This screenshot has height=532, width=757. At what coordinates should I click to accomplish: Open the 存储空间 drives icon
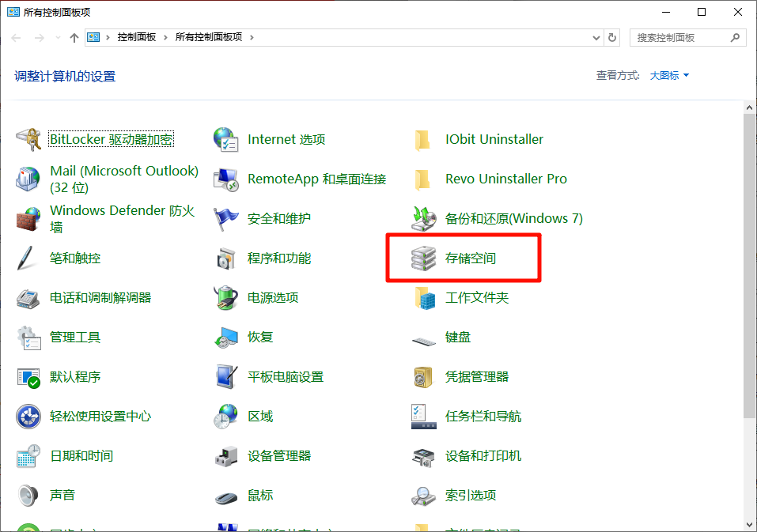point(423,258)
